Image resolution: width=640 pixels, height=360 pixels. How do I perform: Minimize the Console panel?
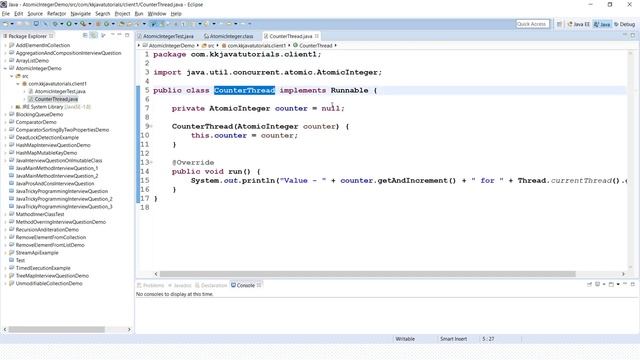click(x=625, y=284)
